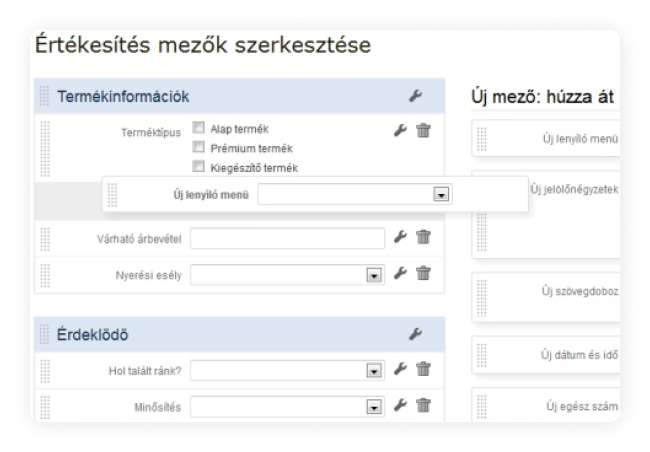This screenshot has width=650, height=452.
Task: Edit Várható árbevétel field via wrench icon
Action: [x=400, y=237]
